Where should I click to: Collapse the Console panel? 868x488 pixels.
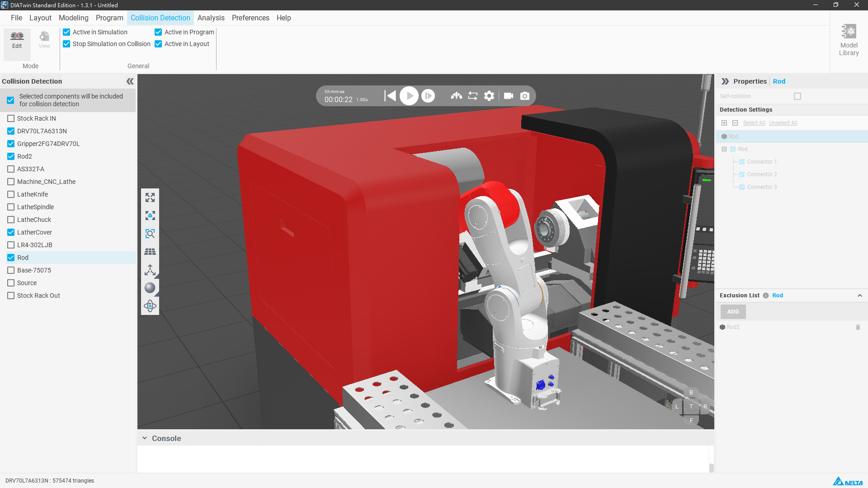coord(145,438)
